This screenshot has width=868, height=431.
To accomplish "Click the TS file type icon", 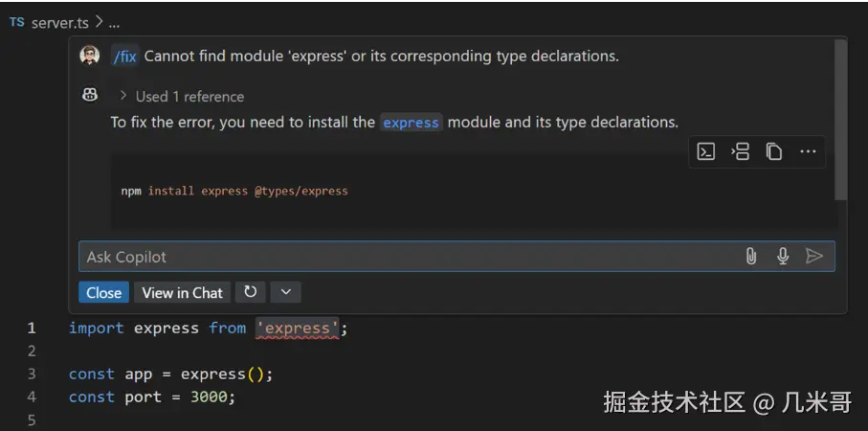I will tap(17, 22).
